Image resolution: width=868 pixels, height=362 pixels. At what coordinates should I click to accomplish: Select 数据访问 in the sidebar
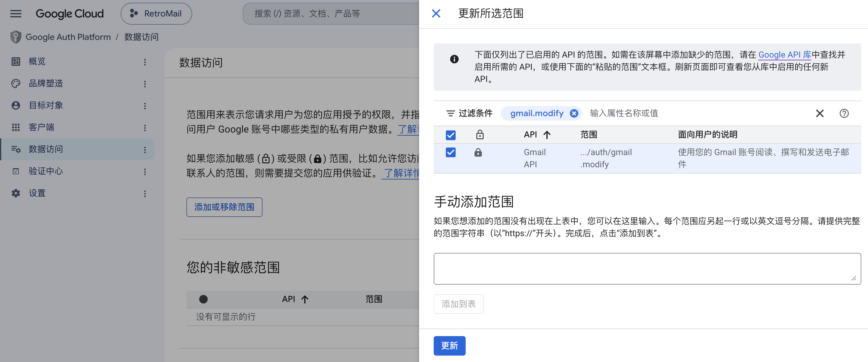pyautogui.click(x=77, y=149)
